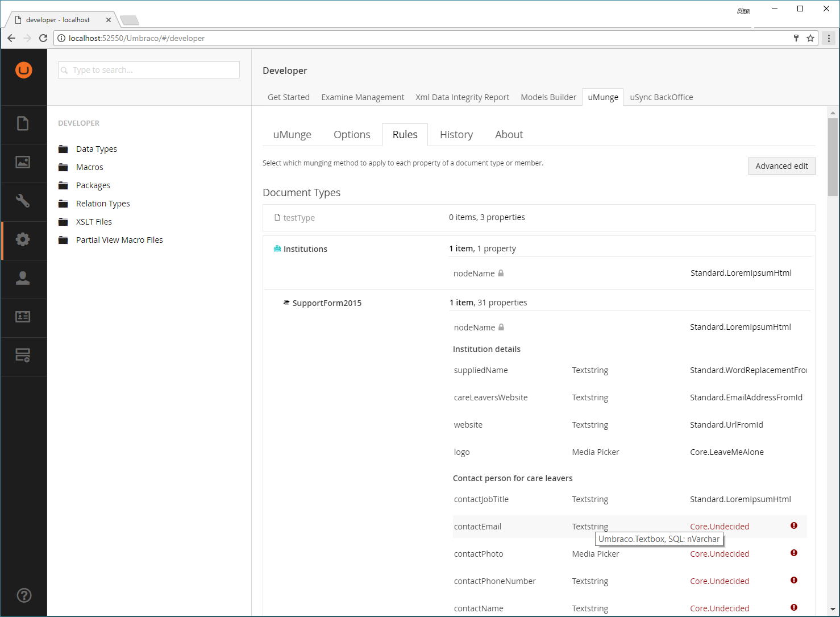Switch to the Get Started tab
Image resolution: width=840 pixels, height=617 pixels.
[x=289, y=97]
